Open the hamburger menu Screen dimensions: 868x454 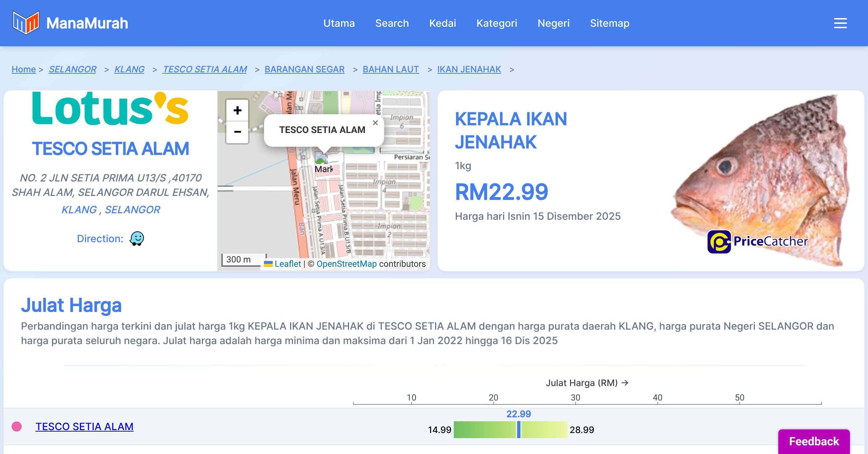(840, 23)
